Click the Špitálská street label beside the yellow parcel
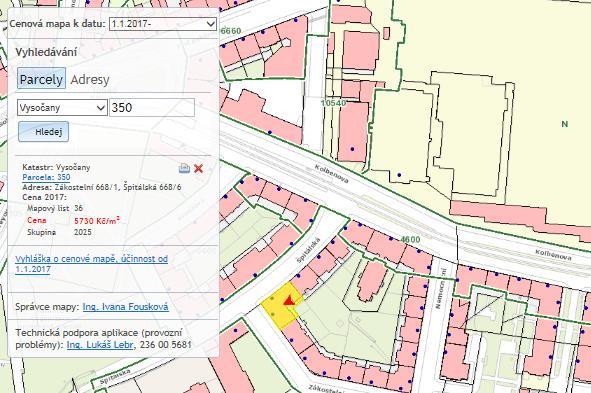The height and width of the screenshot is (393, 591). (308, 250)
